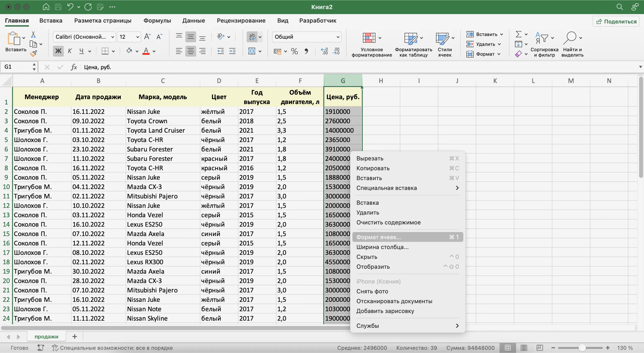
Task: Click the Format Painter brush icon
Action: [x=33, y=54]
